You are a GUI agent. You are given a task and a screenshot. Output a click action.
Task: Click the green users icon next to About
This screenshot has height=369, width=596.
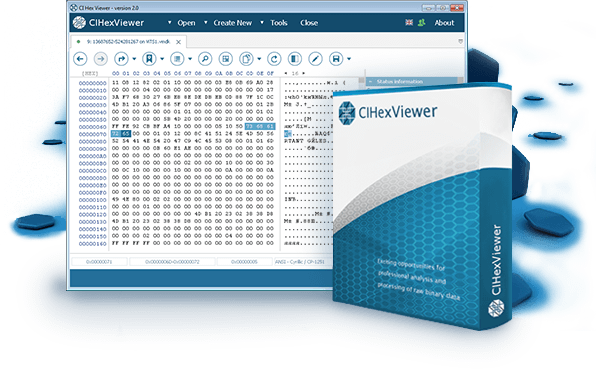[x=422, y=22]
